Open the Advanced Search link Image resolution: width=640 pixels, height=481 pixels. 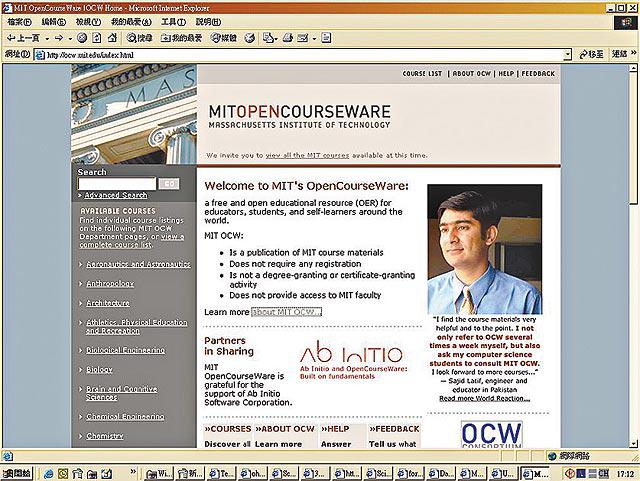click(116, 195)
